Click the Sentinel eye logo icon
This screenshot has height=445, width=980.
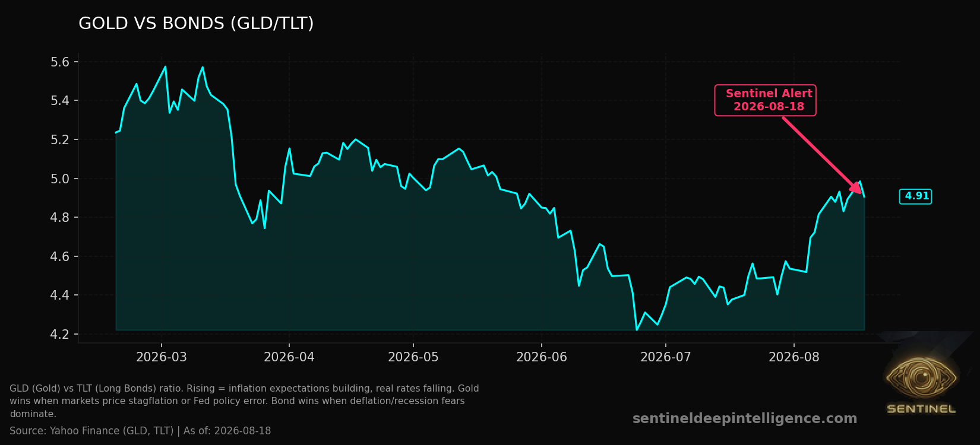pyautogui.click(x=921, y=377)
